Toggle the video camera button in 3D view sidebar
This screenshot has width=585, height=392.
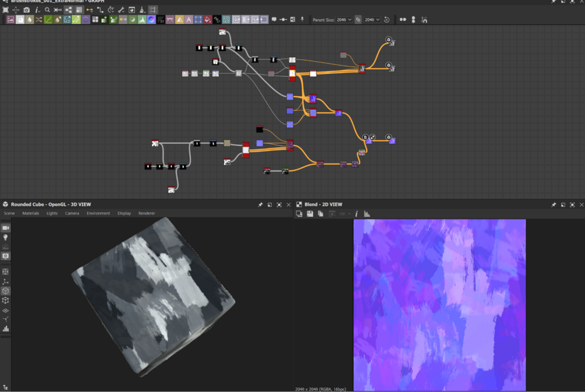pyautogui.click(x=6, y=227)
